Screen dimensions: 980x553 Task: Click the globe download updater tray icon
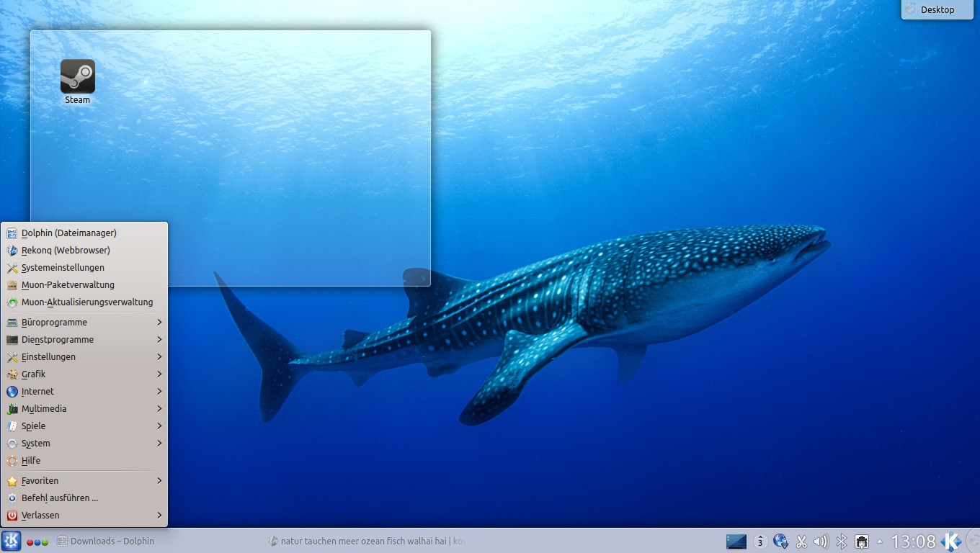(780, 541)
